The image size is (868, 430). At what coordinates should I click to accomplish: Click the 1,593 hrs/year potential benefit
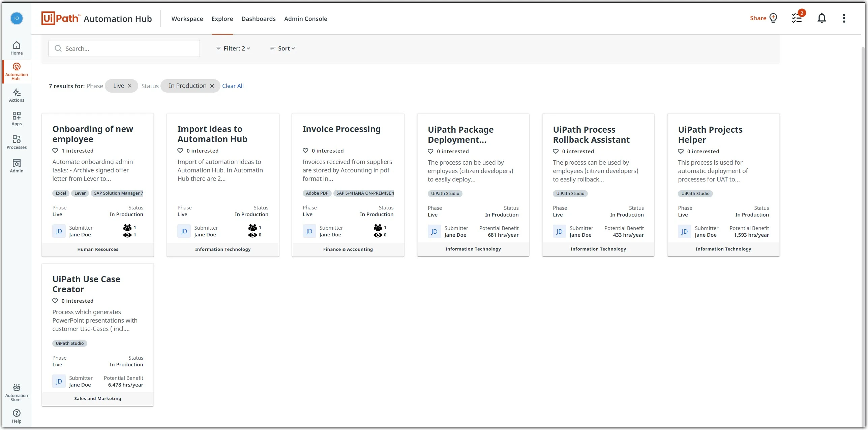(751, 235)
